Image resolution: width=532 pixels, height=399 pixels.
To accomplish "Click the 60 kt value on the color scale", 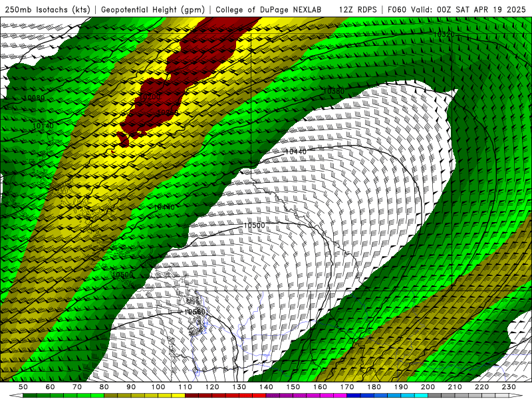I will [50, 387].
